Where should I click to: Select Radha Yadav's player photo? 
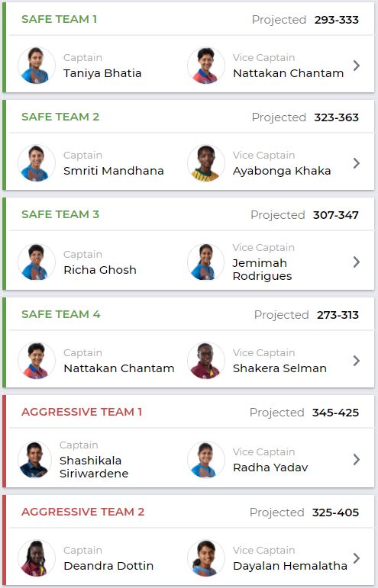(206, 459)
